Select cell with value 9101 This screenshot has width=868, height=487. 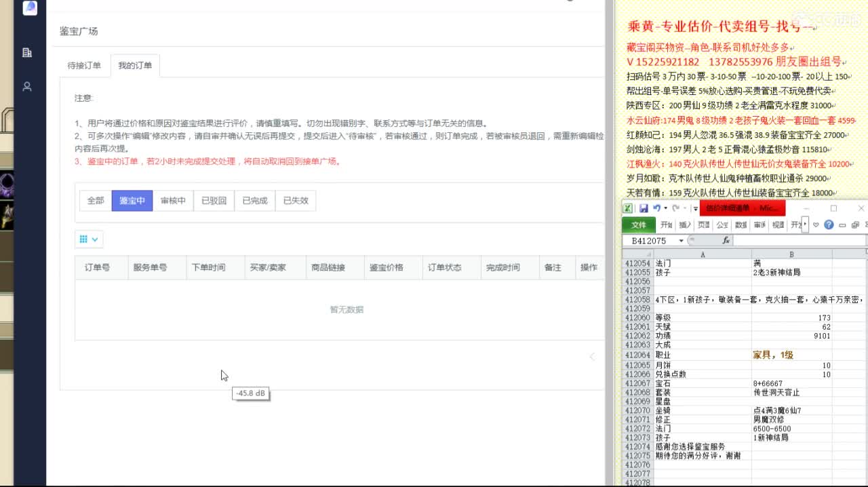(x=791, y=336)
